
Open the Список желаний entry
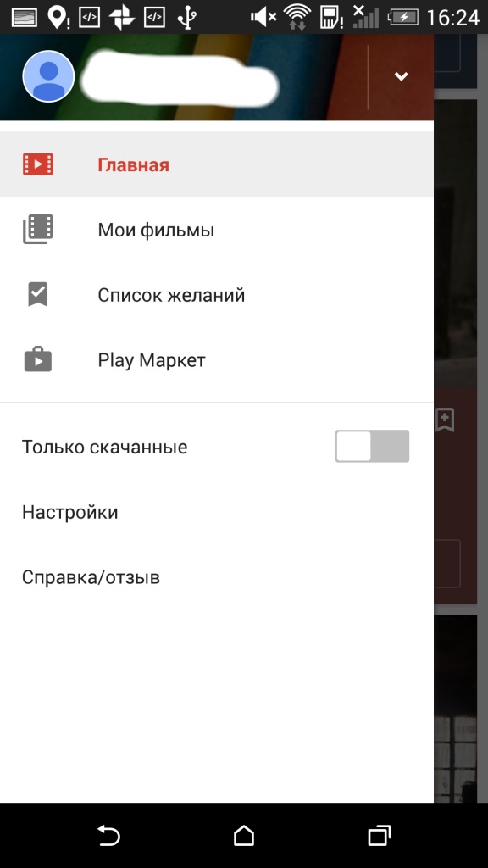coord(216,294)
